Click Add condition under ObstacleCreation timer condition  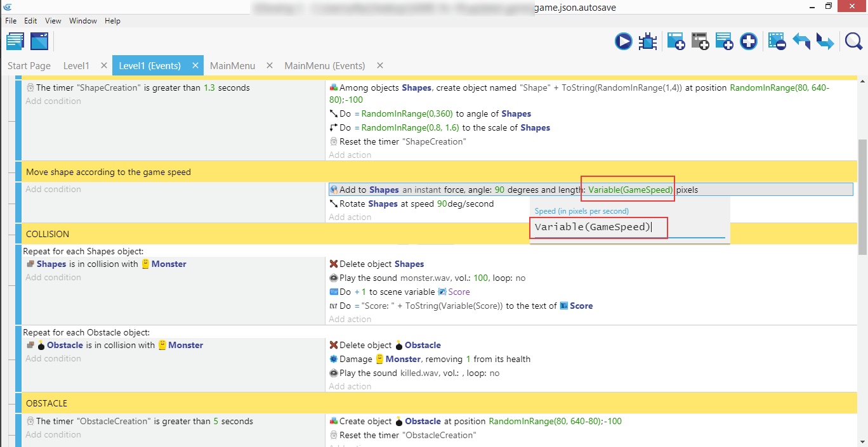click(53, 434)
